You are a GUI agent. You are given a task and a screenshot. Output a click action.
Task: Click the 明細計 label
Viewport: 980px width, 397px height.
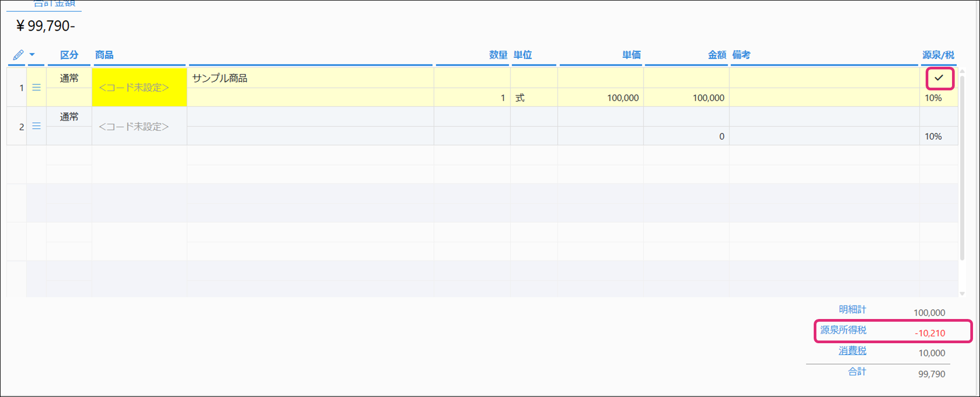pyautogui.click(x=852, y=310)
